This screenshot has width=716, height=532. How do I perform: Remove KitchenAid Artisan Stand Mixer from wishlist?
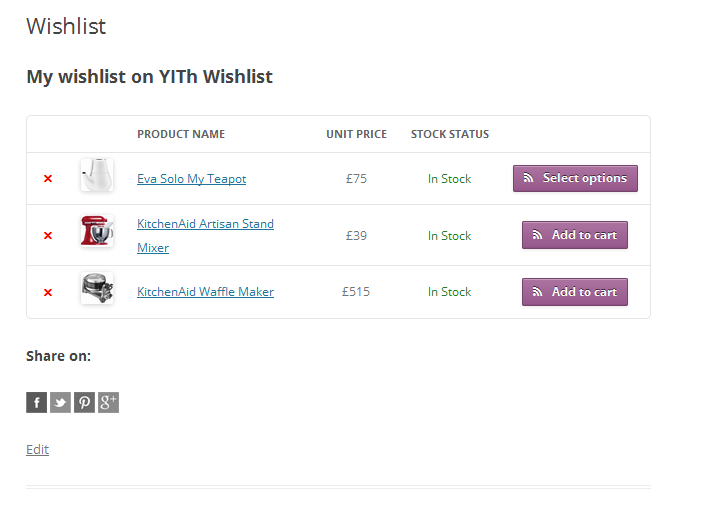47,236
